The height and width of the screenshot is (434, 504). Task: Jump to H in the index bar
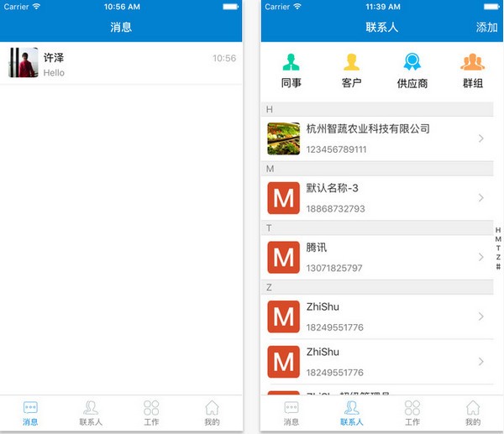498,230
